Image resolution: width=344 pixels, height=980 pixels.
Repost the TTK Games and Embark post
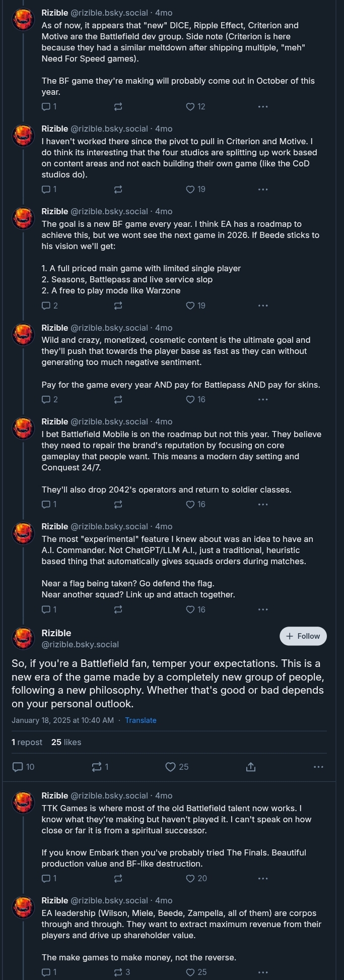(118, 878)
